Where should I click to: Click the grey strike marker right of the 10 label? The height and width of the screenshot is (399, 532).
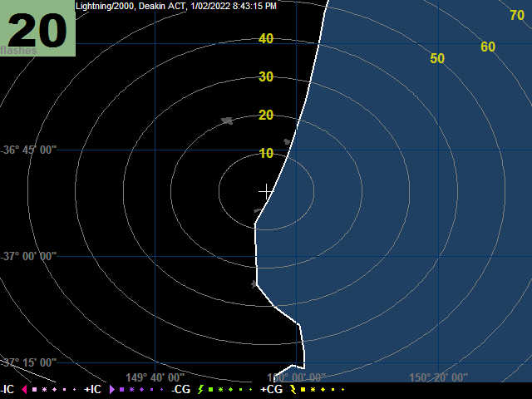(287, 142)
